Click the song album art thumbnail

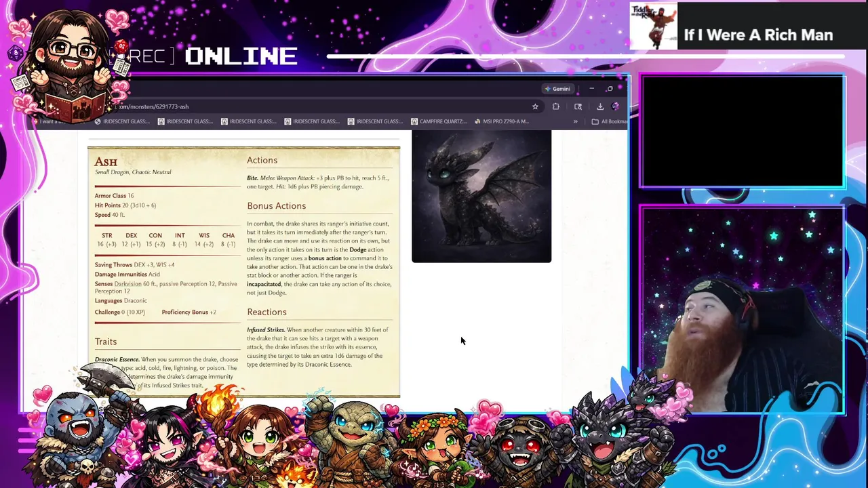[x=654, y=26]
